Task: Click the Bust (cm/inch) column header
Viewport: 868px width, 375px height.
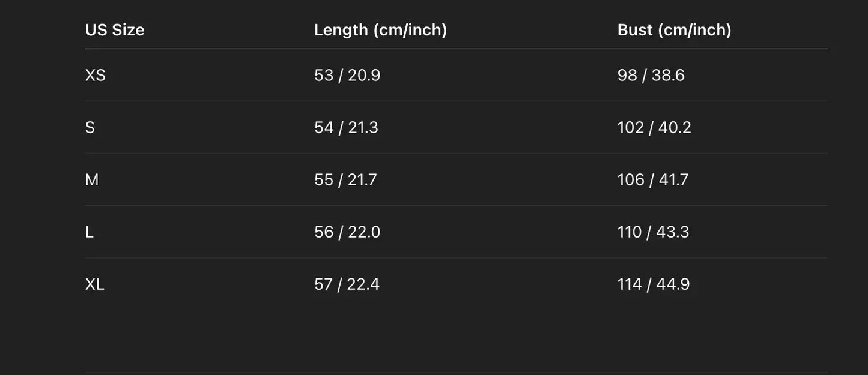Action: coord(674,30)
